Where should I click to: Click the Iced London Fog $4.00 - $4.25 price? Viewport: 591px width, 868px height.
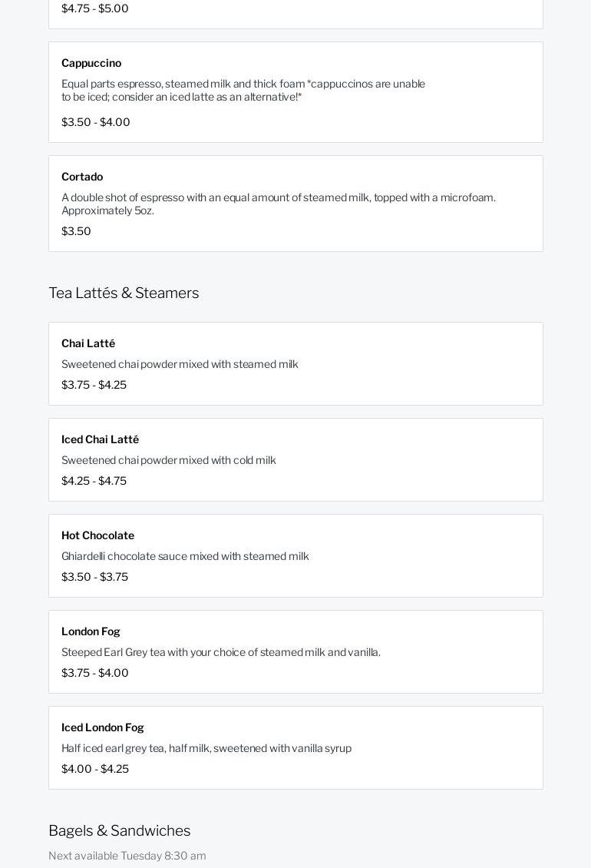point(95,769)
